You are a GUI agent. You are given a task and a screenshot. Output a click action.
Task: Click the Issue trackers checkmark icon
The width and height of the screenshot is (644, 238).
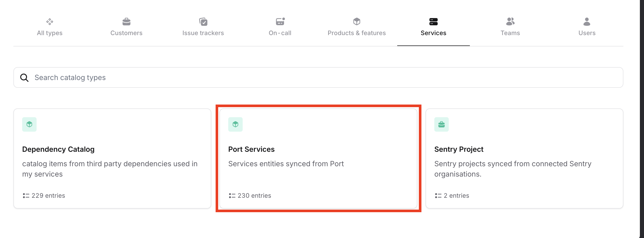(203, 22)
